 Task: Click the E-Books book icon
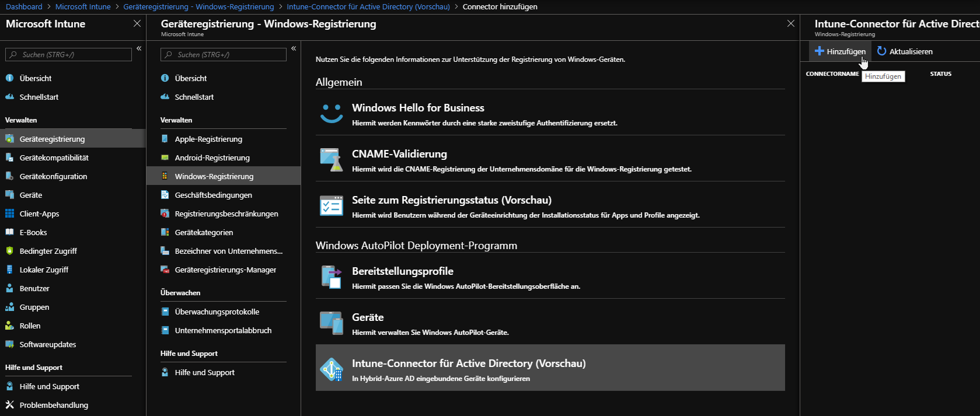9,232
